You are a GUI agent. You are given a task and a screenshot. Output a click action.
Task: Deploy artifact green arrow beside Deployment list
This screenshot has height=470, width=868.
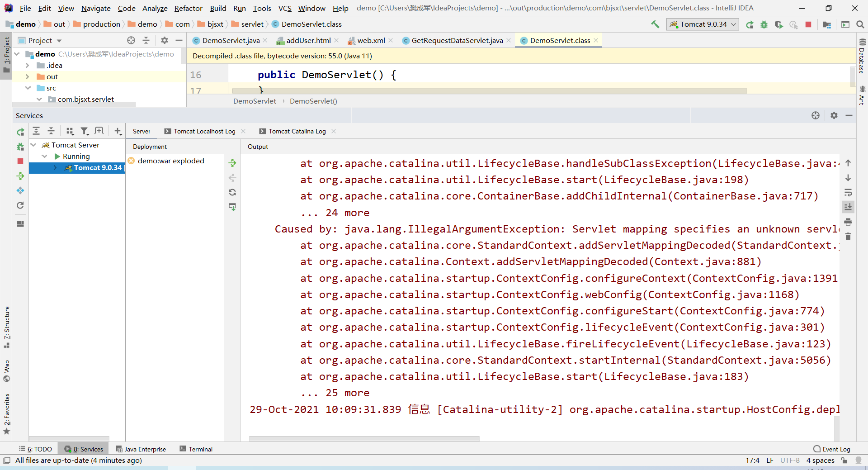point(232,163)
